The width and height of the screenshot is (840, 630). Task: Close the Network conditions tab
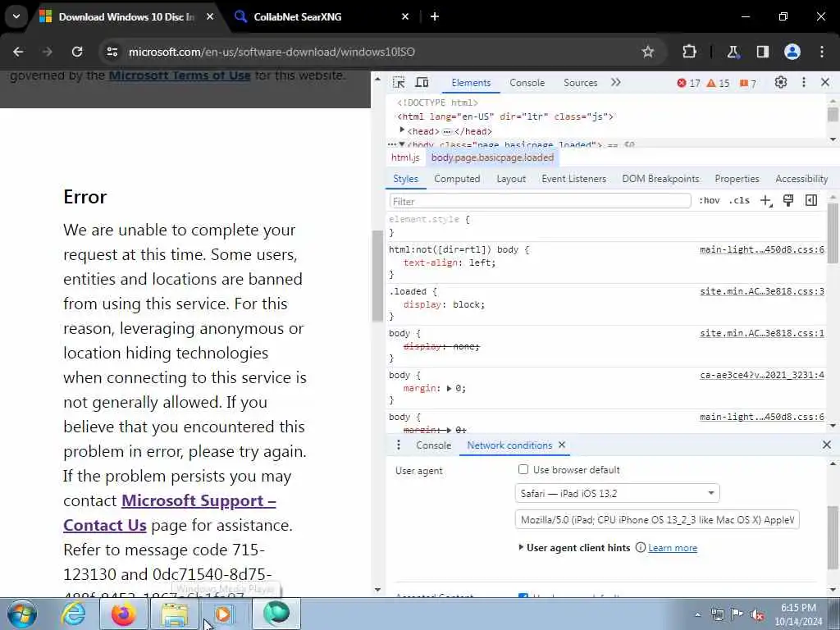click(x=561, y=445)
